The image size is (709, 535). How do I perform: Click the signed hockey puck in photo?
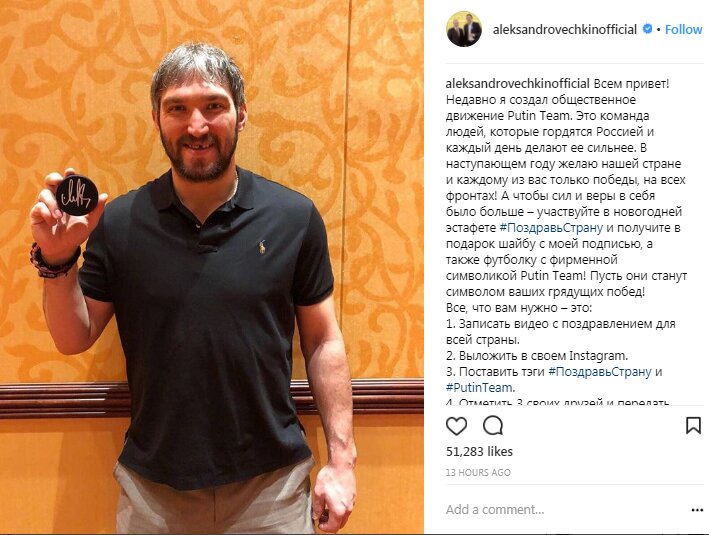pos(77,195)
